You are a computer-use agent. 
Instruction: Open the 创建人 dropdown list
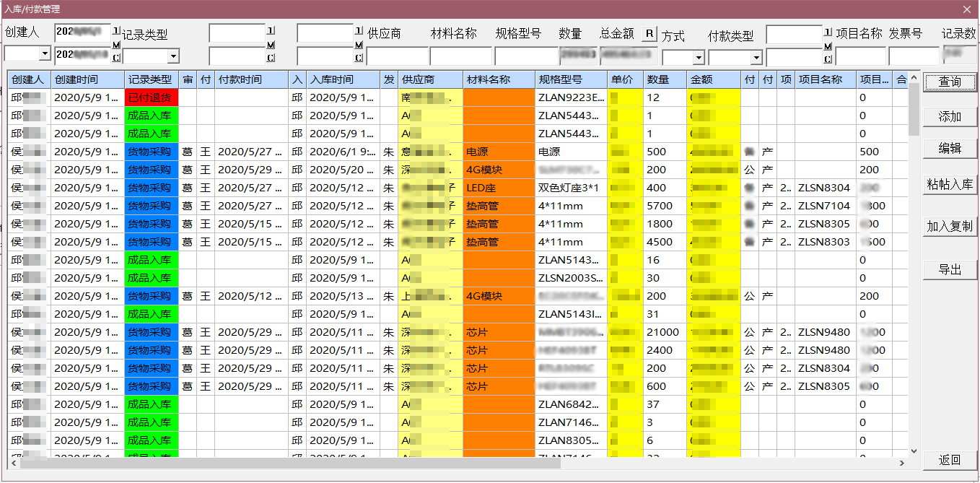tap(44, 53)
